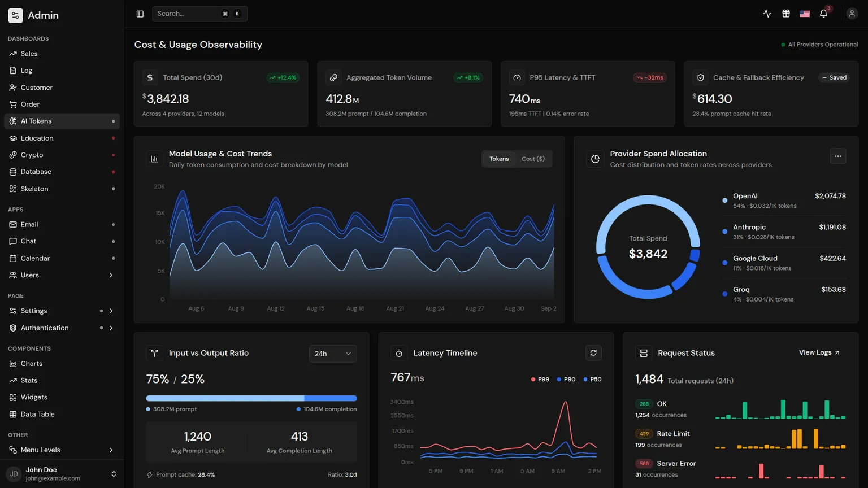The width and height of the screenshot is (868, 488).
Task: Open the notifications bell
Action: coord(824,14)
